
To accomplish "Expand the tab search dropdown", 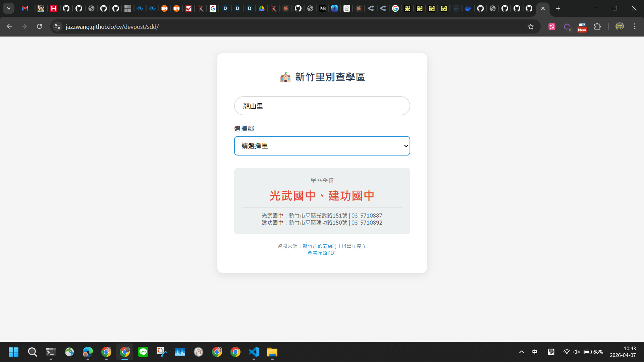I will click(9, 8).
